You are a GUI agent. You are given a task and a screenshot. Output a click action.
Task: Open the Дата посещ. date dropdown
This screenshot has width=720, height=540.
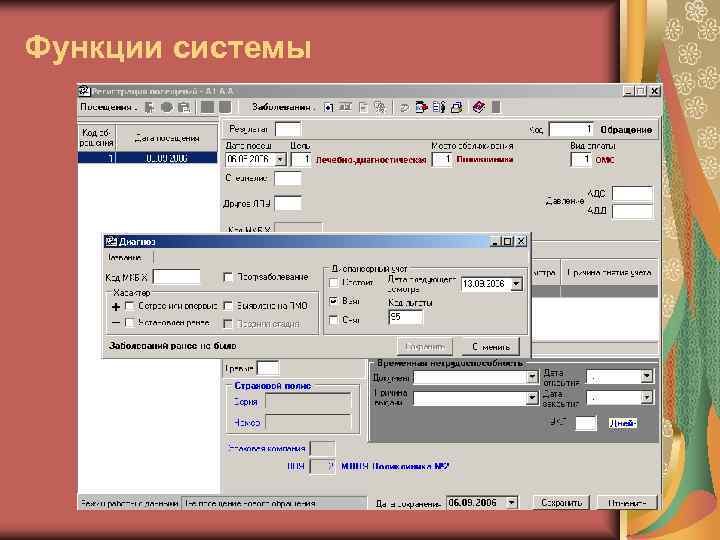pyautogui.click(x=280, y=160)
